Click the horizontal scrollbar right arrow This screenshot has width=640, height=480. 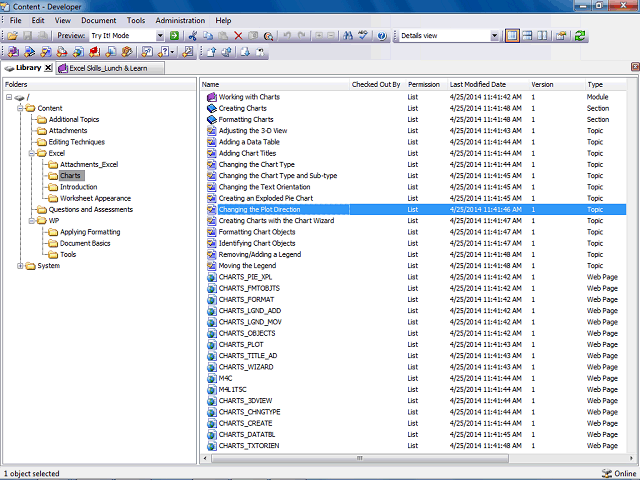click(633, 458)
